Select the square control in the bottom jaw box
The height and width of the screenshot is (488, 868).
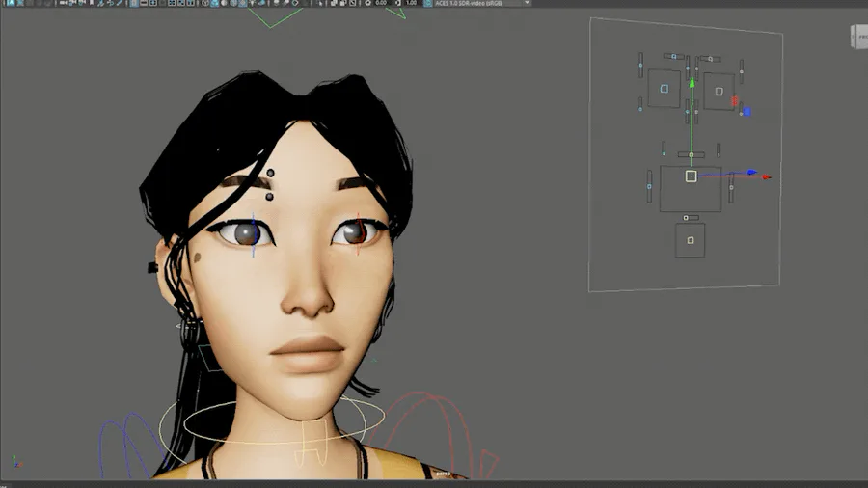[691, 240]
